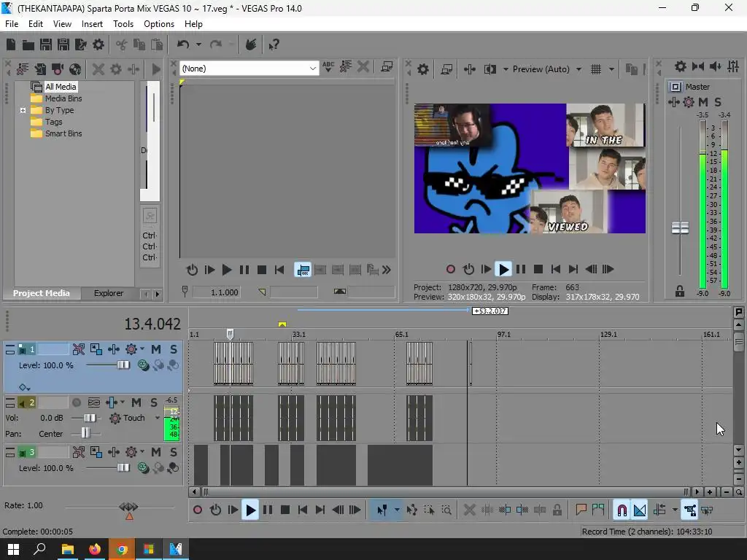Open Auto Ripple mode dropdown arrow
Viewport: 747px width, 560px height.
675,510
